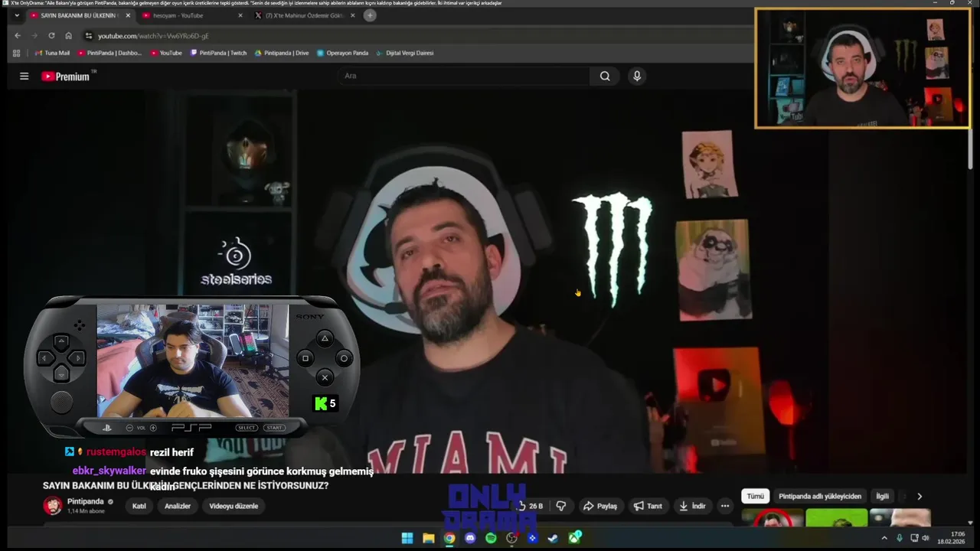
Task: Open the Operayon Panda bookmark
Action: tap(342, 53)
